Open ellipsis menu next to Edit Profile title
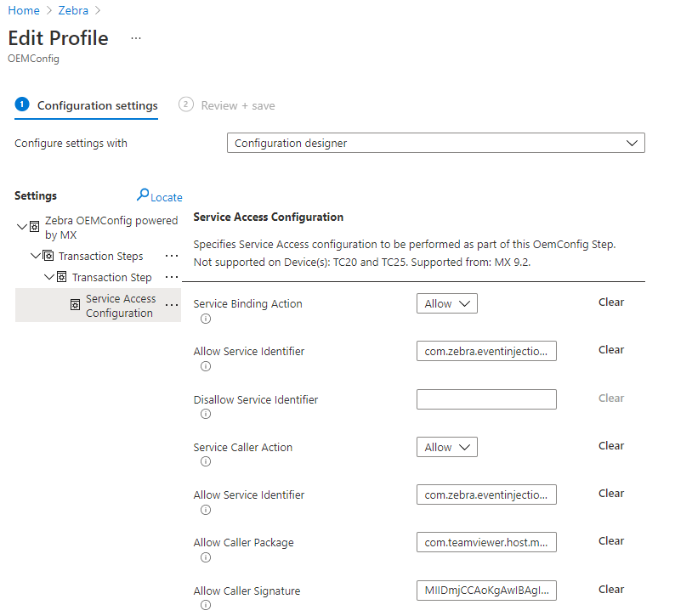692x616 pixels. (x=136, y=39)
